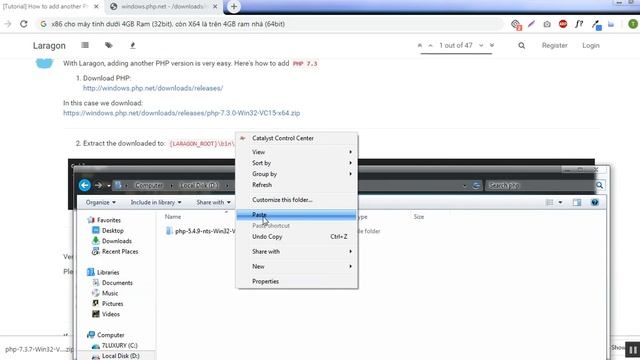Open Explorer help question icon
The width and height of the screenshot is (640, 360).
click(x=595, y=202)
